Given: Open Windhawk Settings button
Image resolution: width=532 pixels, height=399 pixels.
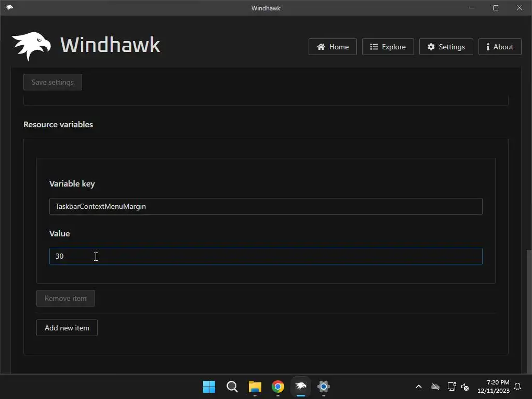Looking at the screenshot, I should coord(446,47).
